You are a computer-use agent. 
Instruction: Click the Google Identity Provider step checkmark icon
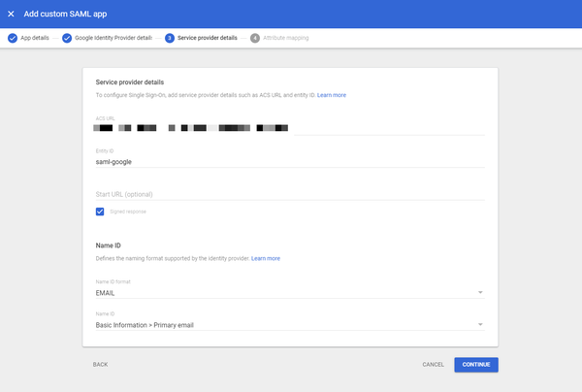(x=67, y=38)
